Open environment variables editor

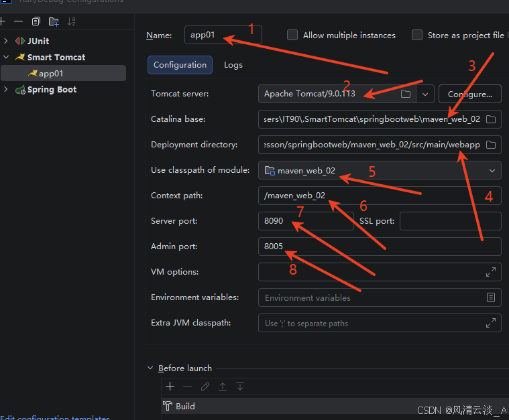[x=491, y=297]
